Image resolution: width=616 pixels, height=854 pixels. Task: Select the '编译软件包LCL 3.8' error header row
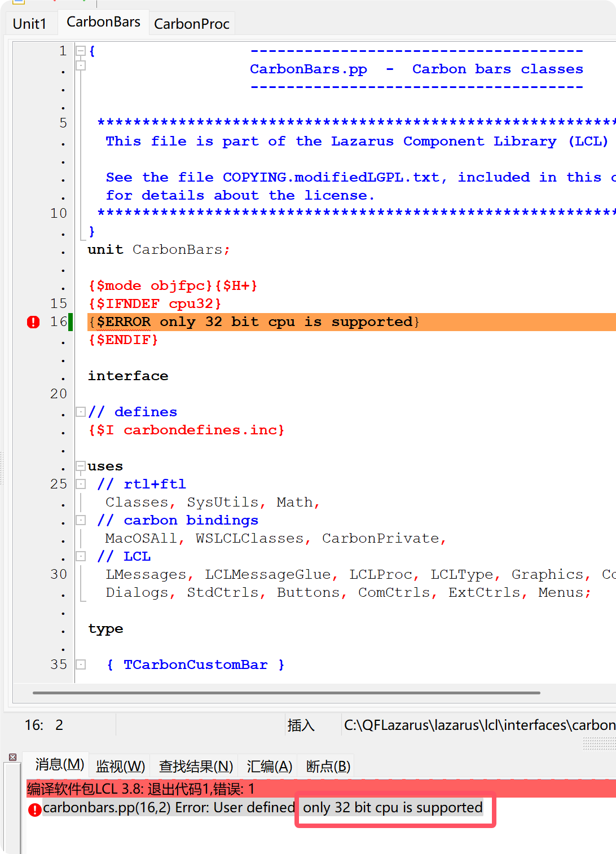[x=321, y=788]
